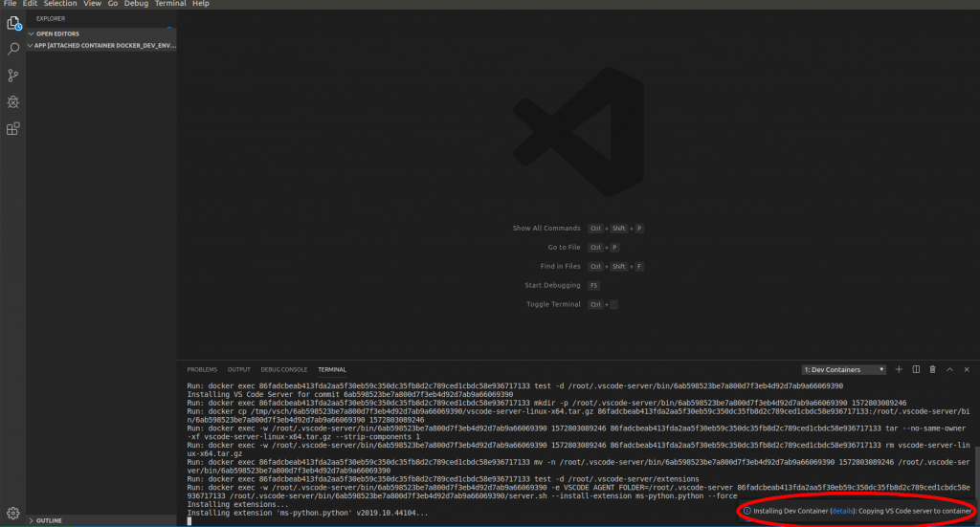Click the 'details' link in the notification
The width and height of the screenshot is (980, 527).
842,511
